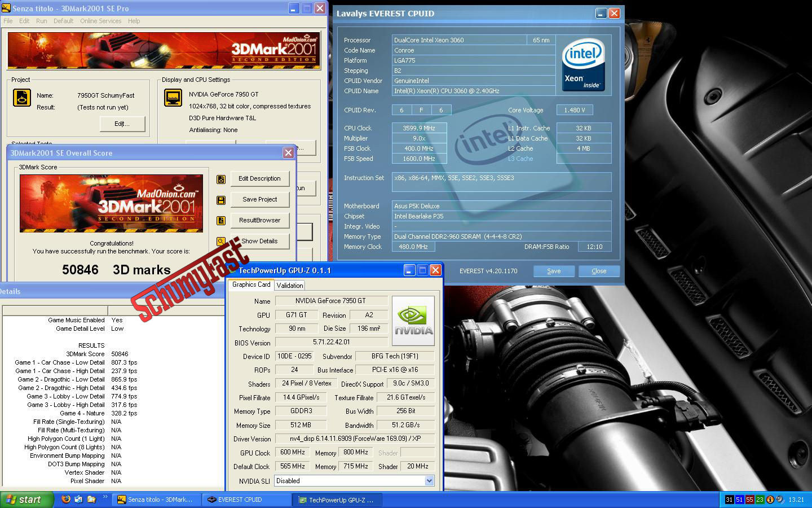Image resolution: width=812 pixels, height=508 pixels.
Task: Open the File menu in 3DMark
Action: [8, 21]
